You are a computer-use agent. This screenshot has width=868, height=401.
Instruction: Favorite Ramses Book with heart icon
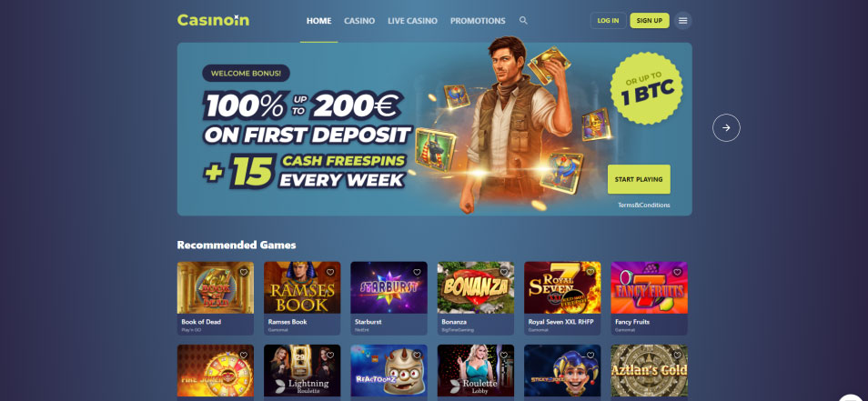330,272
